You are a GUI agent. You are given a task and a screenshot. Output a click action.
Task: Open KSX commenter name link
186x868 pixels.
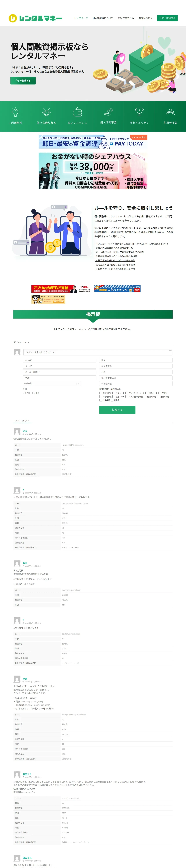click(25, 431)
